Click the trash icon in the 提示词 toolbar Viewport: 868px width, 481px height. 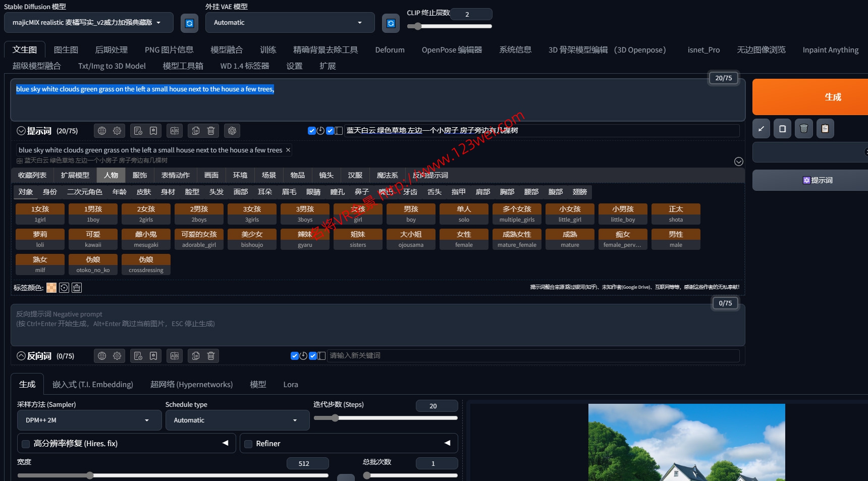click(x=211, y=131)
